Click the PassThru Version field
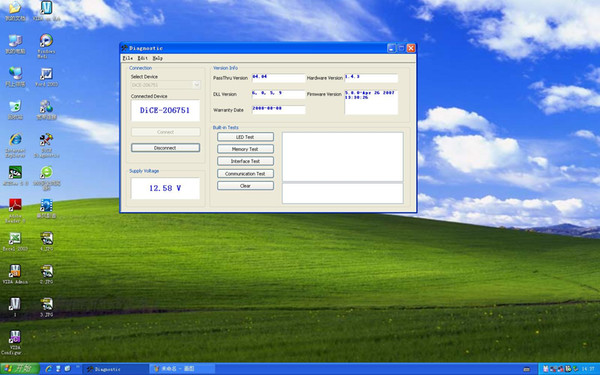 (279, 78)
